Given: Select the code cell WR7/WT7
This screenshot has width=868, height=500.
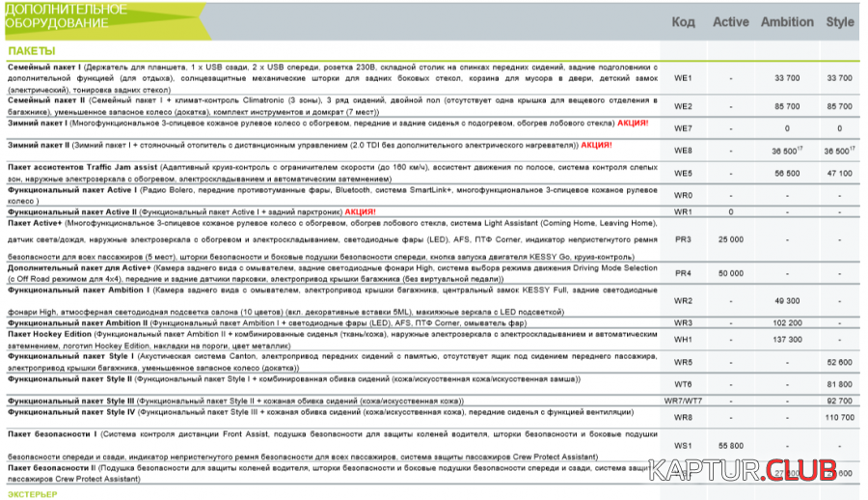Looking at the screenshot, I should click(x=683, y=401).
